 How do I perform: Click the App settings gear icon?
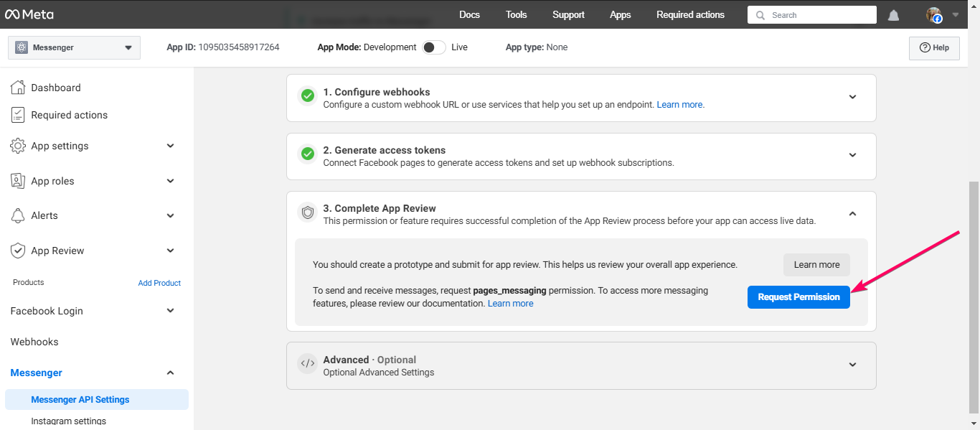pyautogui.click(x=18, y=146)
